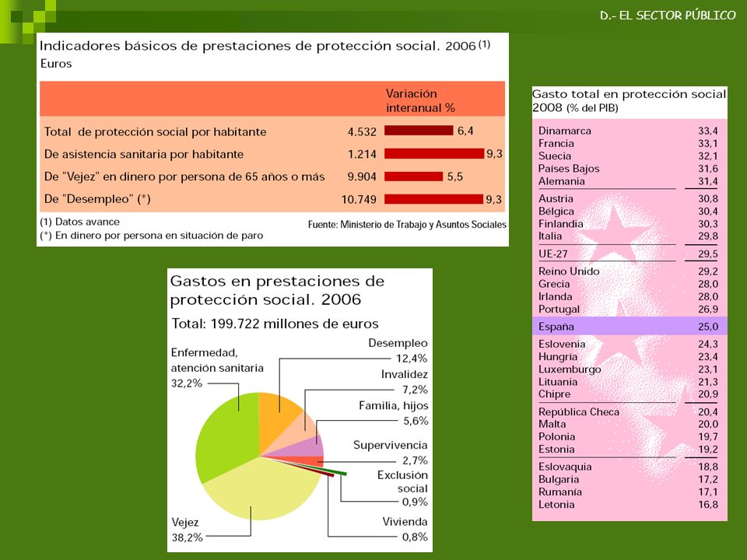Click the Bélgica row
Image resolution: width=747 pixels, height=560 pixels.
tap(628, 212)
